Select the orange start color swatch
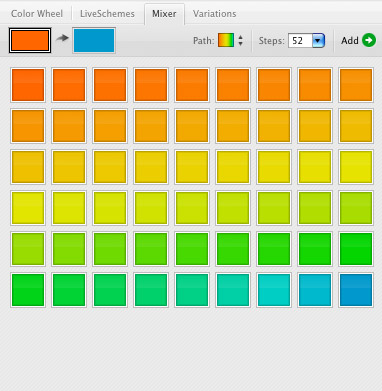 30,40
